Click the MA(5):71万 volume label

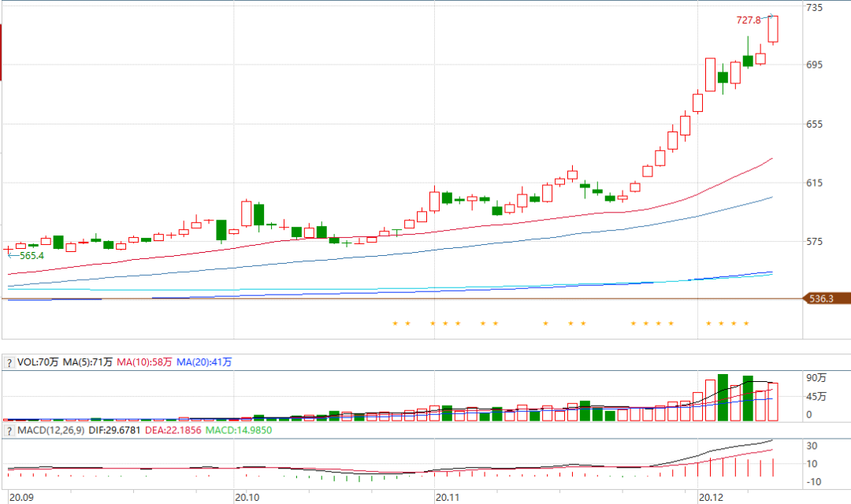[x=87, y=362]
